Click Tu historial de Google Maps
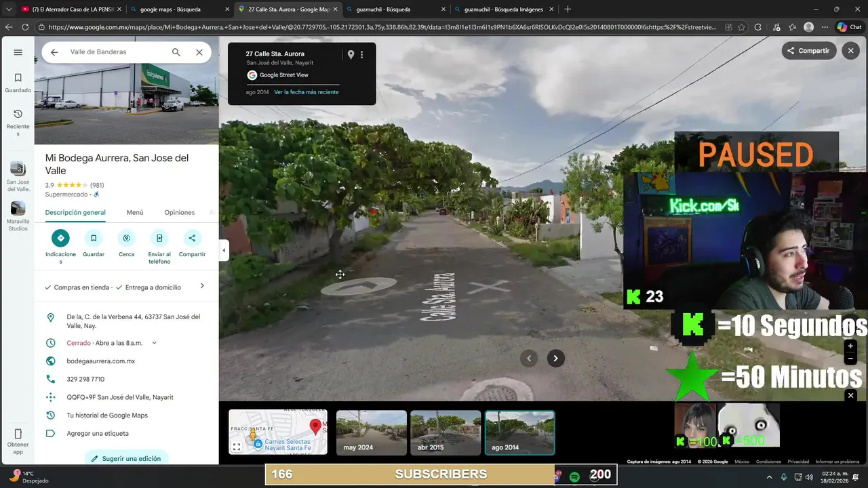 (107, 415)
